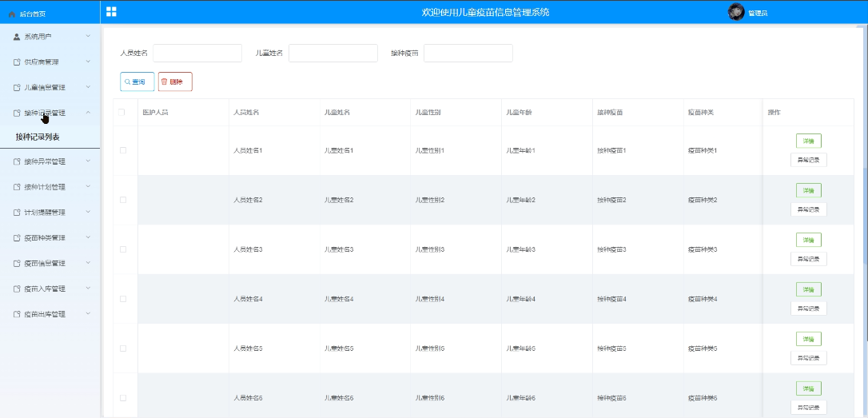
Task: Open the 管理员 avatar picture
Action: (735, 12)
